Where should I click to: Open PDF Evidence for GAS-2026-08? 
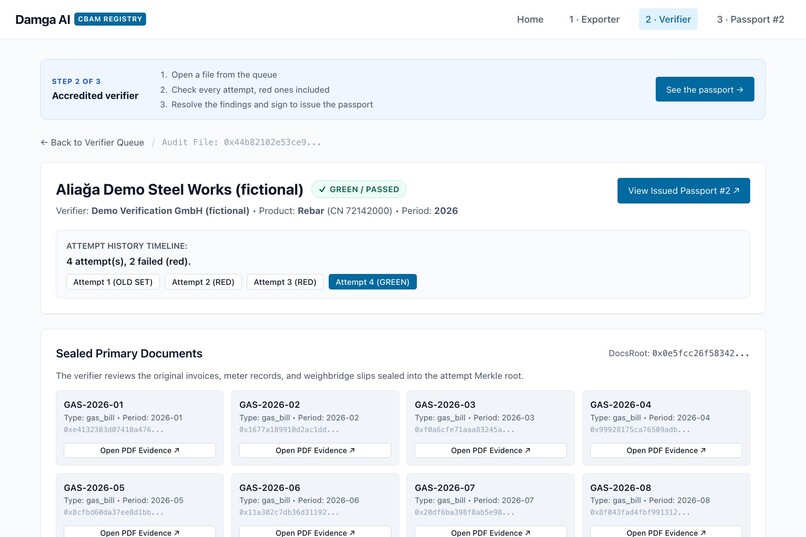pos(666,531)
